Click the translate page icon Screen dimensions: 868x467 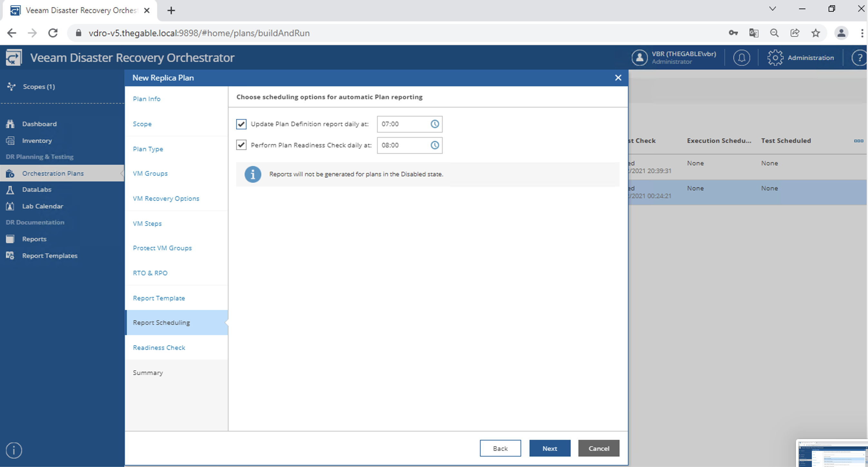coord(753,33)
